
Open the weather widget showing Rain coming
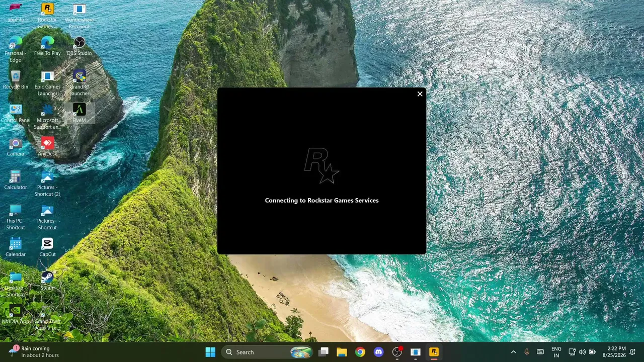(34, 352)
